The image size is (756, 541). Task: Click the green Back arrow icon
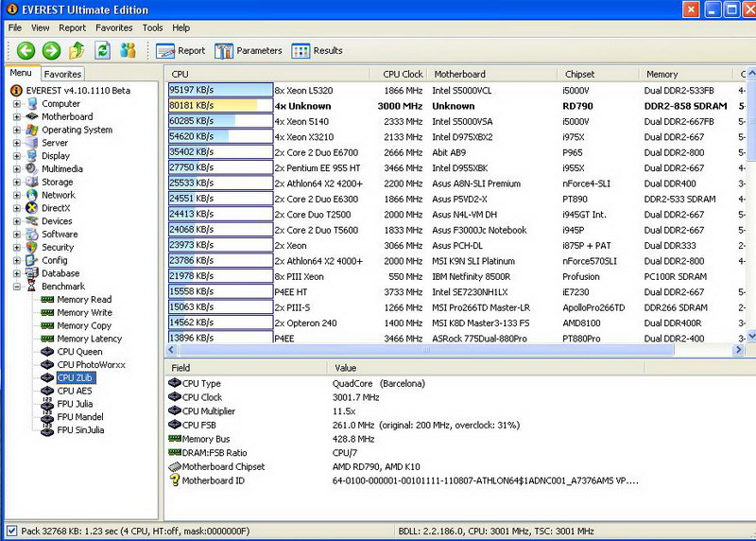26,50
